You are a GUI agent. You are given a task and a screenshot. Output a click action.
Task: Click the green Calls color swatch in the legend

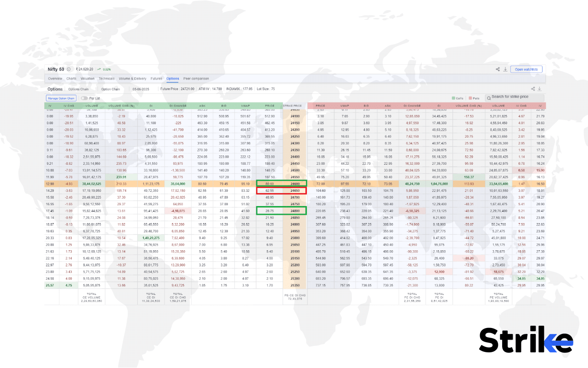coord(453,98)
